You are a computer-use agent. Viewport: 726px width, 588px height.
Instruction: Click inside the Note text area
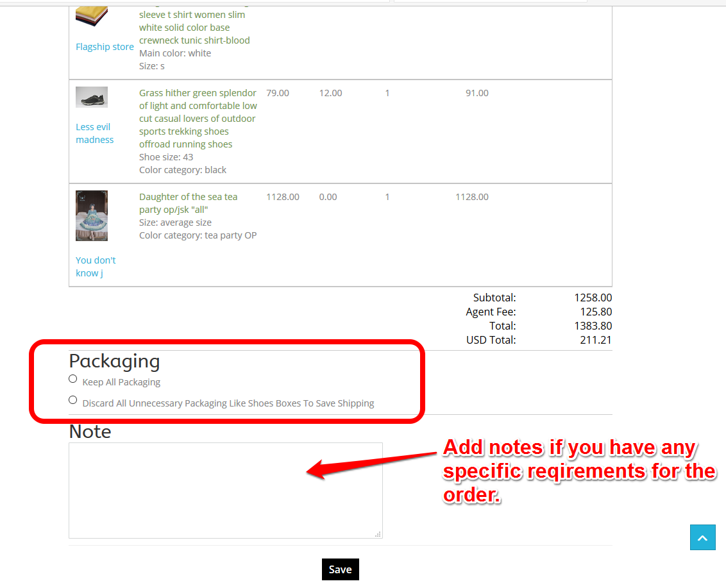pyautogui.click(x=226, y=491)
